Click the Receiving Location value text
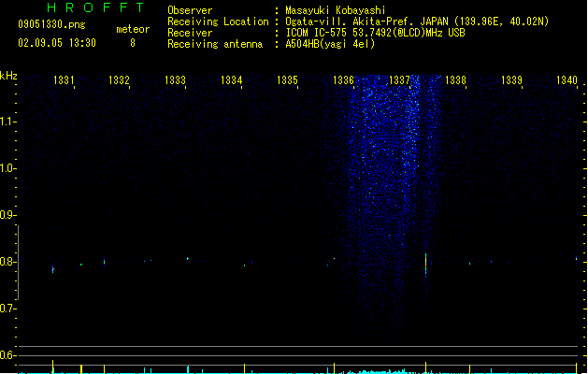Screen dimensions: 588x374 pos(417,22)
